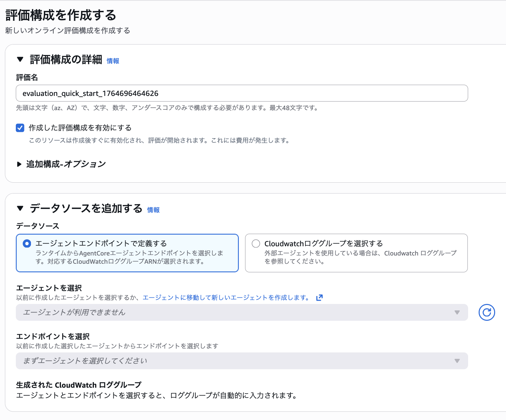The image size is (506, 420).
Task: Expand the 追加構成-オプション disclosure arrow
Action: point(19,164)
